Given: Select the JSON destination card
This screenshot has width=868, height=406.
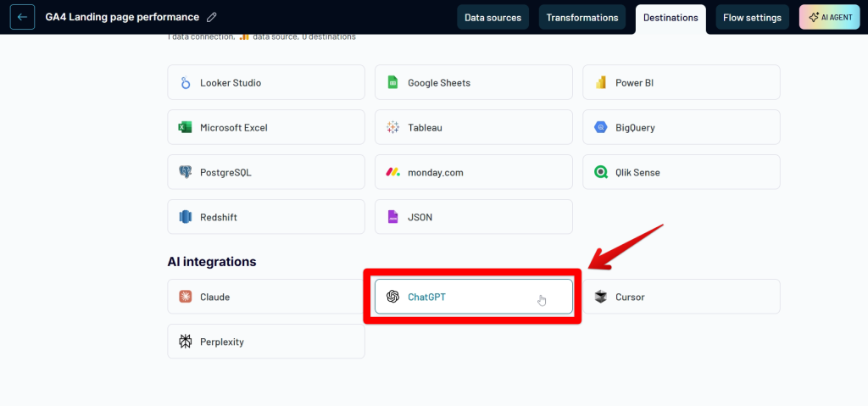Looking at the screenshot, I should coord(474,217).
